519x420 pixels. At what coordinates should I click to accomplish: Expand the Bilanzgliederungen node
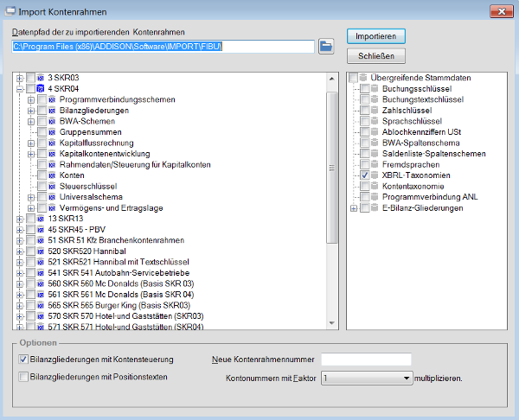point(31,111)
